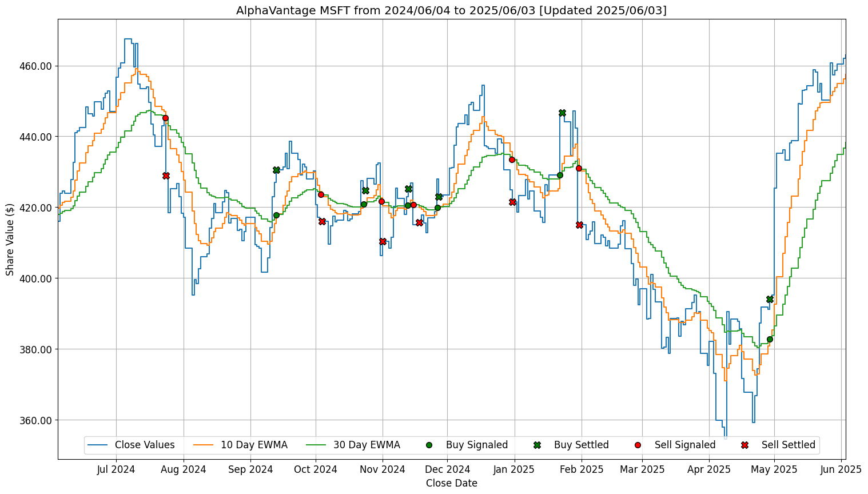Select the "Buy Settled" legend label
Viewport: 868px width, 494px height.
point(582,445)
